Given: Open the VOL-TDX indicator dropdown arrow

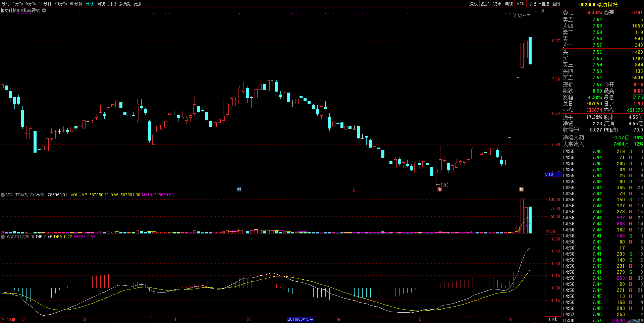Looking at the screenshot, I should pos(3,195).
